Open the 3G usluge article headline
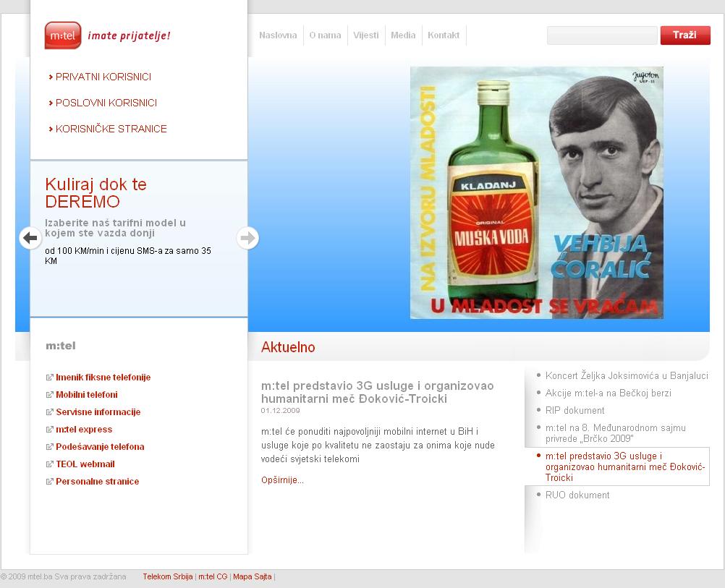This screenshot has width=725, height=588. [377, 392]
